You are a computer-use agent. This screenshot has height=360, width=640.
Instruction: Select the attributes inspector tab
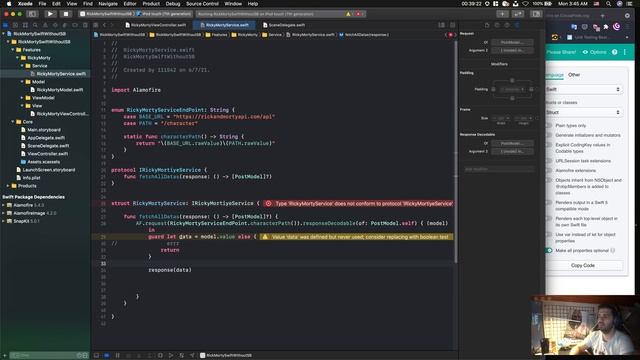click(x=517, y=25)
